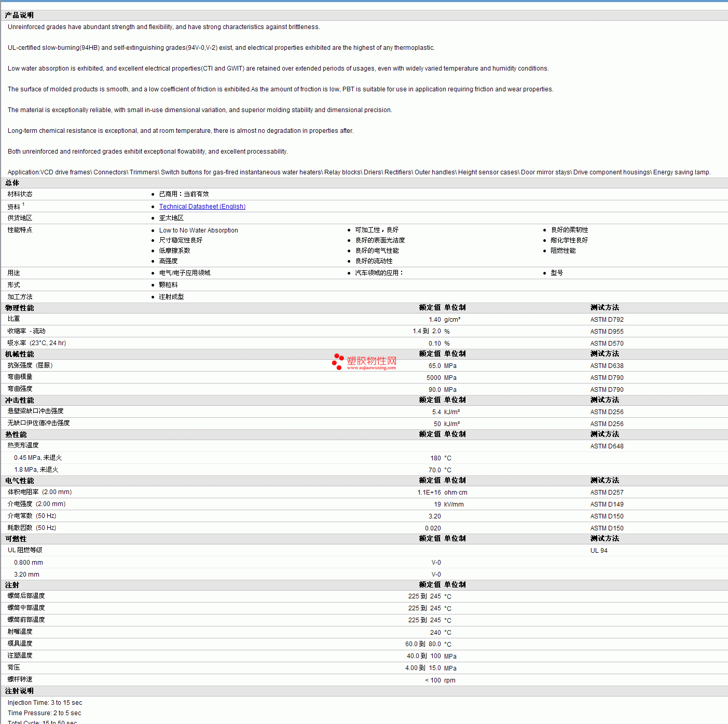Select 'Injection Time: 3 to 15 sec' text
This screenshot has width=728, height=724.
tap(45, 703)
